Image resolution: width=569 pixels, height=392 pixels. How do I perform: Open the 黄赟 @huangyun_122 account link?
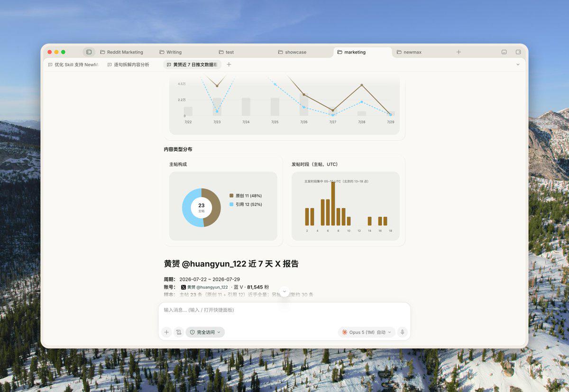[207, 287]
